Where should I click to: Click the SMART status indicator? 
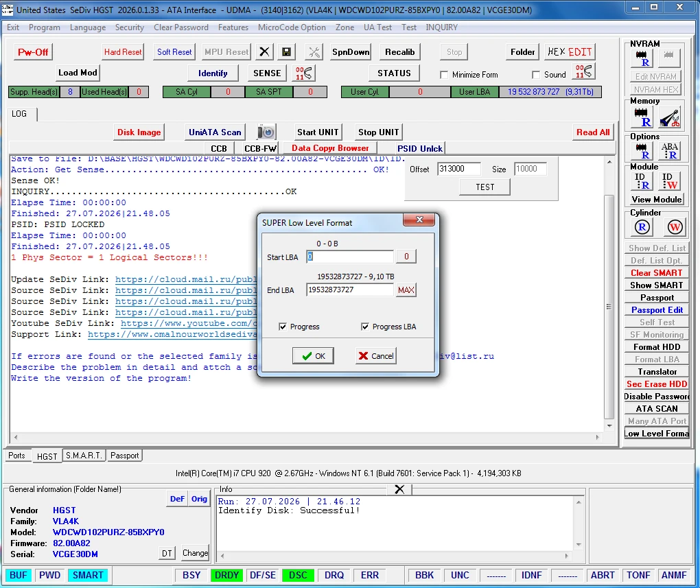tap(88, 575)
